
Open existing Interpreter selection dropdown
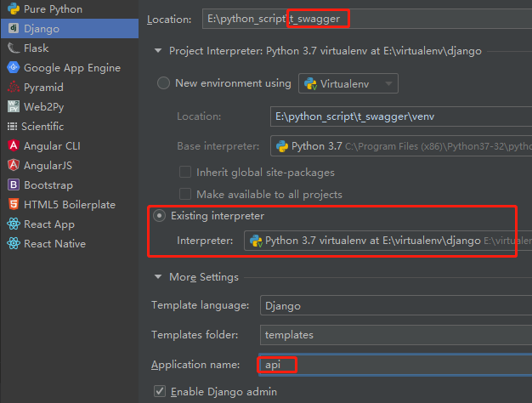388,241
